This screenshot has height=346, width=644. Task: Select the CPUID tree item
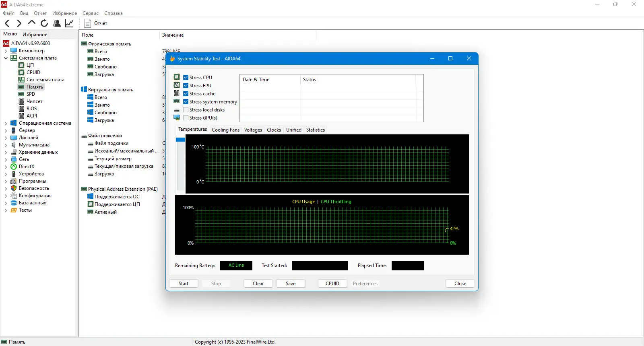coord(33,72)
